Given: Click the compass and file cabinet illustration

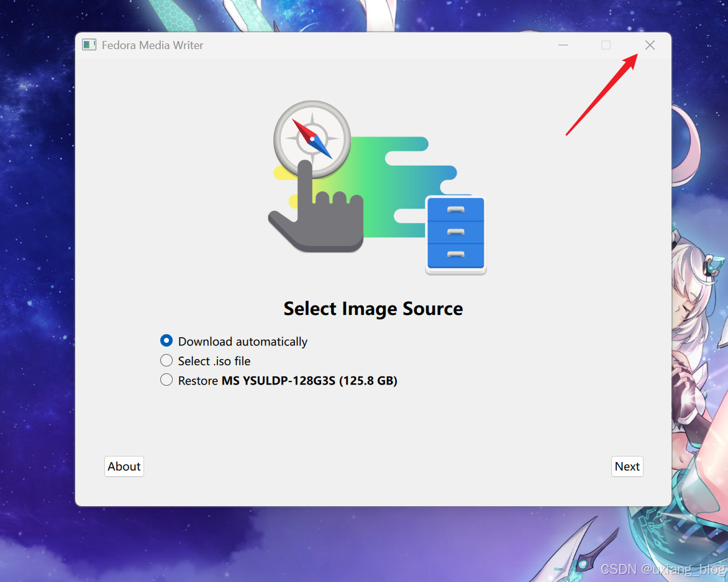Looking at the screenshot, I should tap(377, 188).
